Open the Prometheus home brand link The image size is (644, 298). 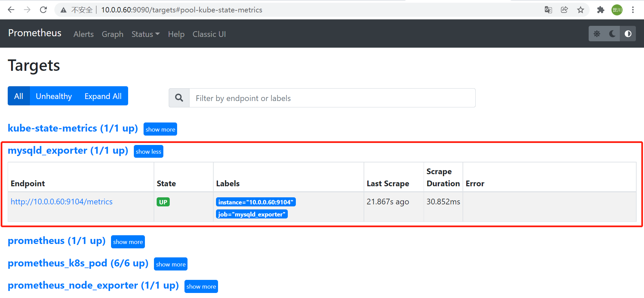(x=35, y=33)
